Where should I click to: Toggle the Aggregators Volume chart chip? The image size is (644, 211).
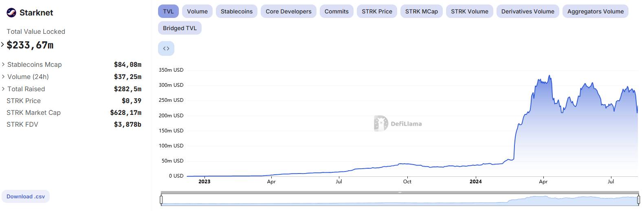[596, 11]
